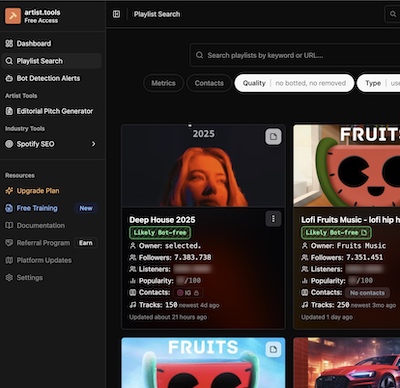This screenshot has height=388, width=400.
Task: Click magnifier icon inside search field
Action: (x=199, y=55)
